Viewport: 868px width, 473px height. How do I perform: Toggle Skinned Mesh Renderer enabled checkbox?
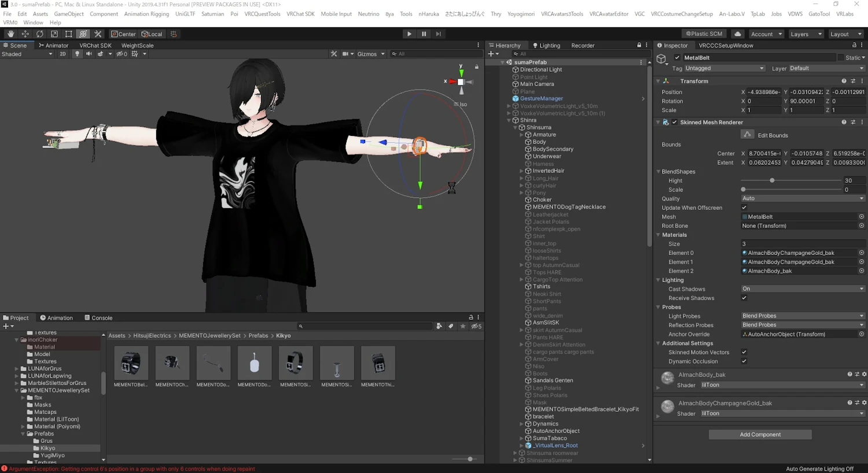[x=674, y=123]
